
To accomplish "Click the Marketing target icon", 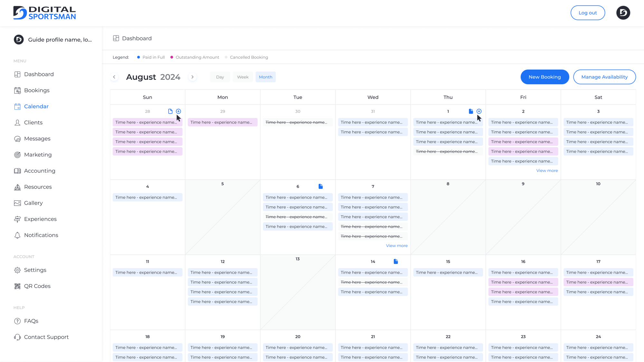I will click(17, 155).
